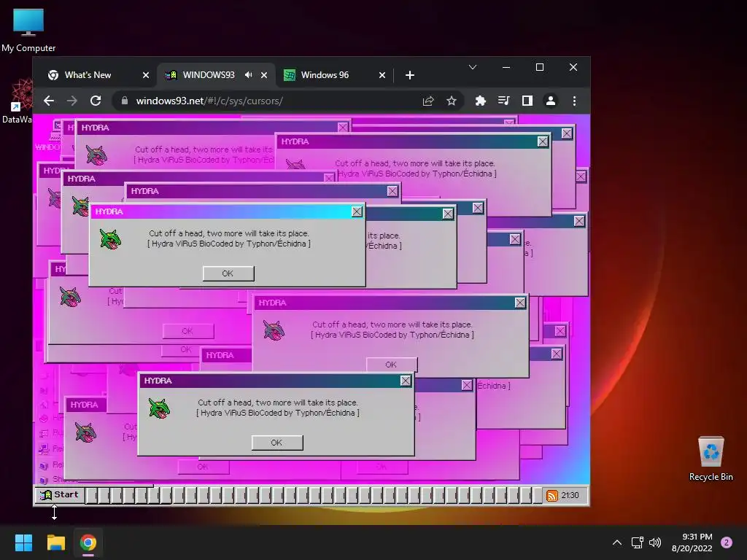Click the green dragon icon in front HYDRA dialog
This screenshot has width=747, height=560.
110,238
